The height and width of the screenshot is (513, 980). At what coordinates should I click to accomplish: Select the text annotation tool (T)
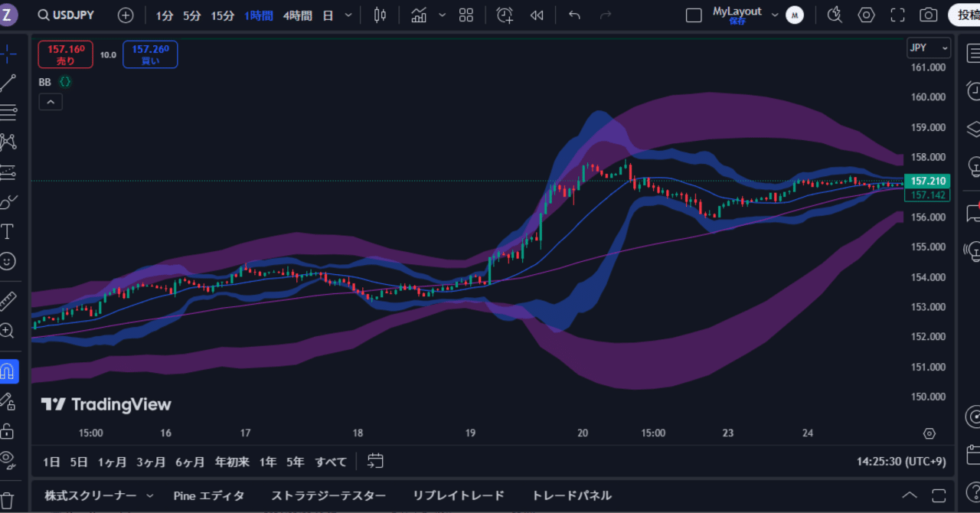pos(8,231)
